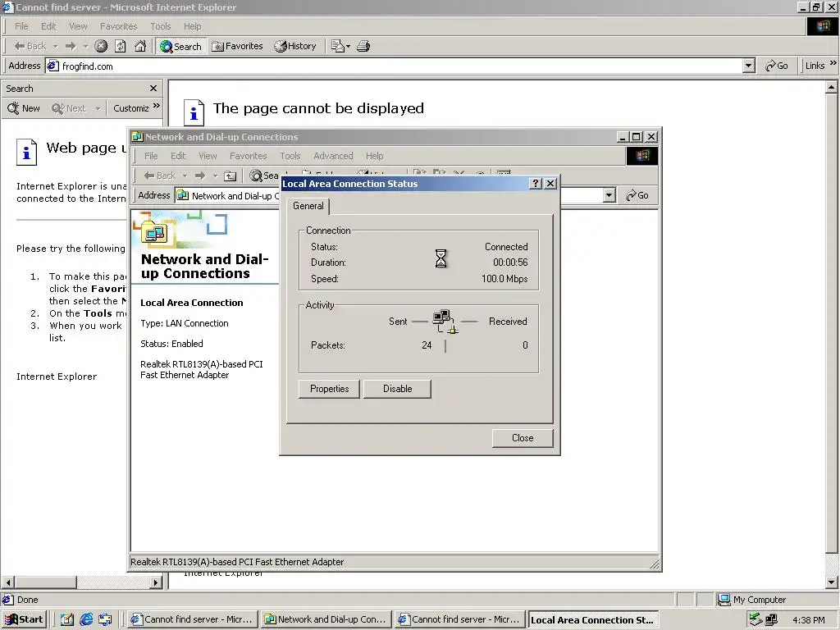Click Go in Network Connections window

pyautogui.click(x=637, y=195)
